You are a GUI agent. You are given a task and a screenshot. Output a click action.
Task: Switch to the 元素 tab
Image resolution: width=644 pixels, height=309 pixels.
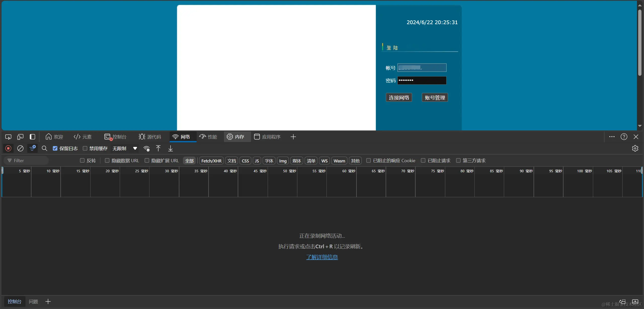click(x=83, y=137)
